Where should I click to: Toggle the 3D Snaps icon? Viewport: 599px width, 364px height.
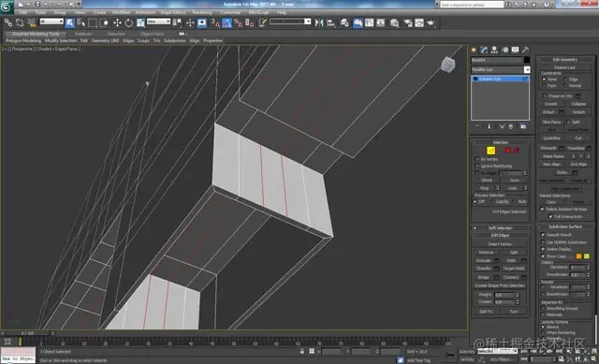(215, 23)
